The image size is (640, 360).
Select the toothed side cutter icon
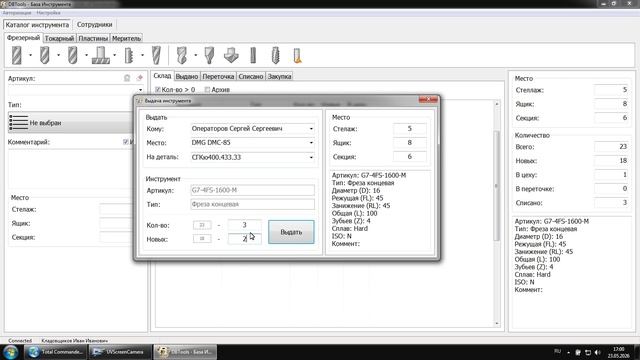click(x=129, y=56)
